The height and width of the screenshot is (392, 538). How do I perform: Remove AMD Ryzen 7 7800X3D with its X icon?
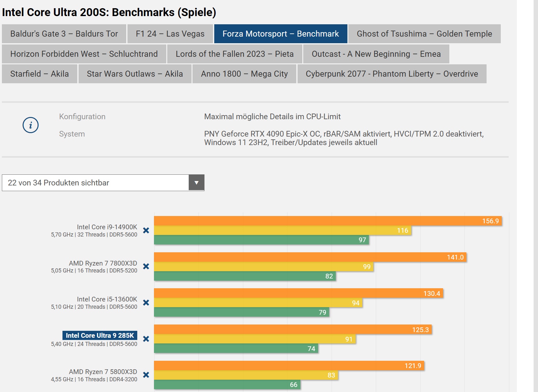click(146, 266)
